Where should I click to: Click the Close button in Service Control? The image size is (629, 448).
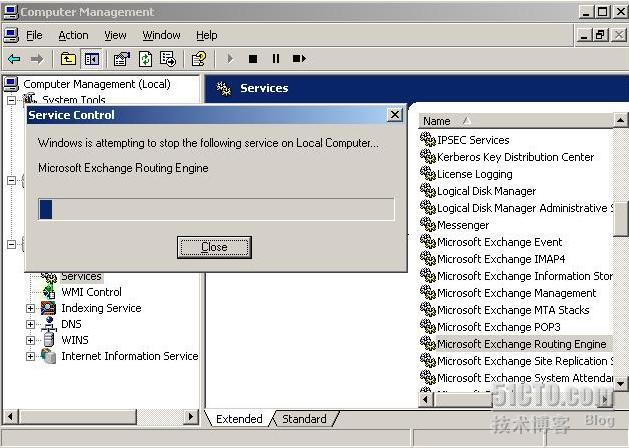pyautogui.click(x=214, y=247)
